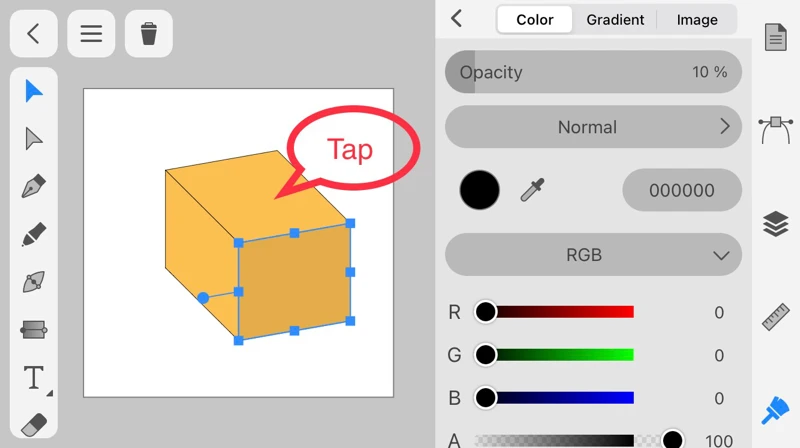The width and height of the screenshot is (800, 448).
Task: Select the Pen tool
Action: 34,186
